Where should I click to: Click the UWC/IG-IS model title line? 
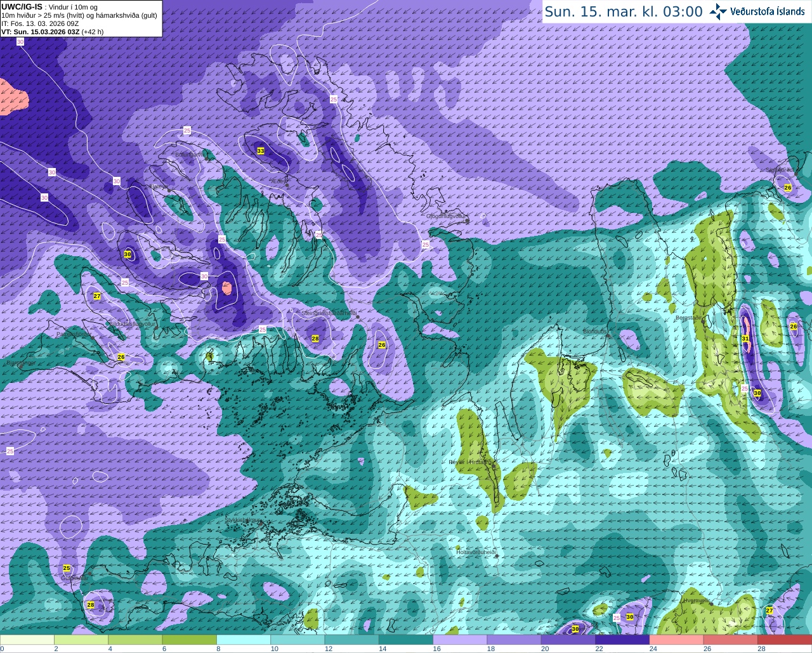pyautogui.click(x=49, y=7)
